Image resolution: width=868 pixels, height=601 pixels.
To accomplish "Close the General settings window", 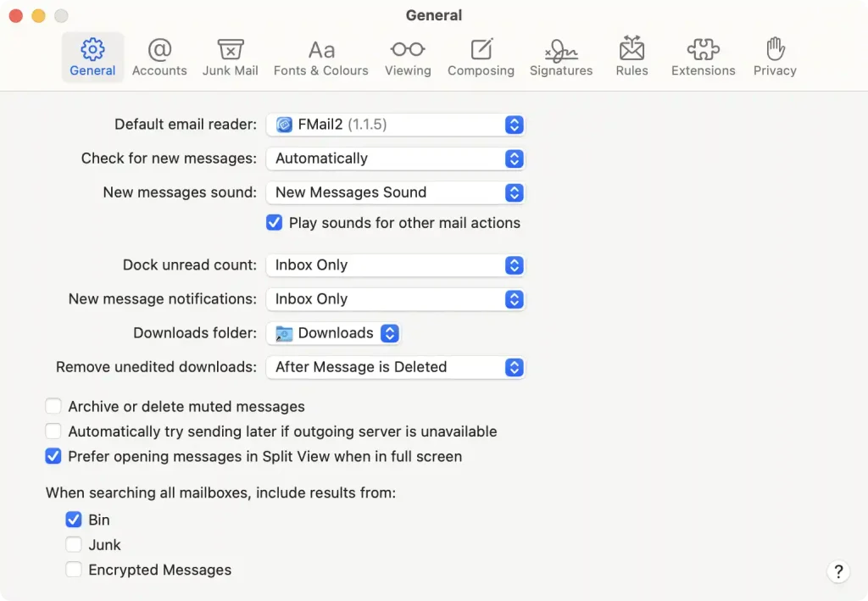I will (x=16, y=16).
